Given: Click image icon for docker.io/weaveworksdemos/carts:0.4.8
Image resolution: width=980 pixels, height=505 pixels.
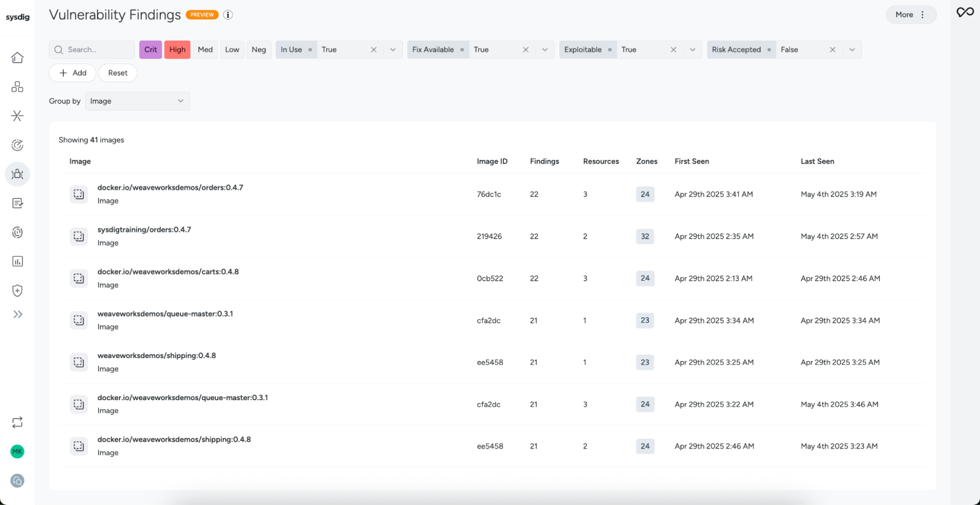Looking at the screenshot, I should pos(79,279).
